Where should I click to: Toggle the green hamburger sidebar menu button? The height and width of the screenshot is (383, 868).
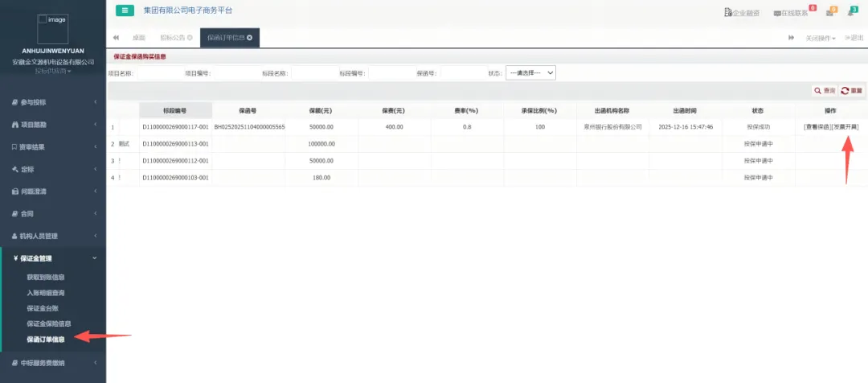pos(125,10)
